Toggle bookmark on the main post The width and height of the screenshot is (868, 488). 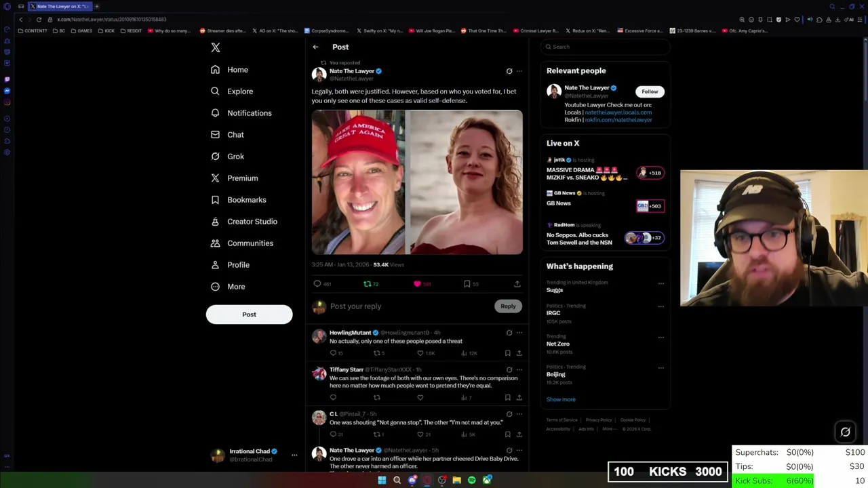point(467,284)
